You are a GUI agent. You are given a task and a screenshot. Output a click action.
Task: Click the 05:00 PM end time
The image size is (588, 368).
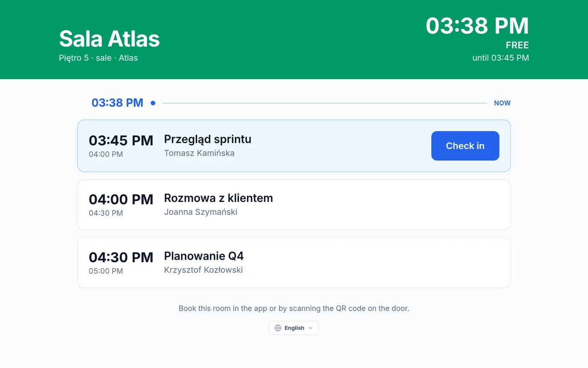click(106, 271)
